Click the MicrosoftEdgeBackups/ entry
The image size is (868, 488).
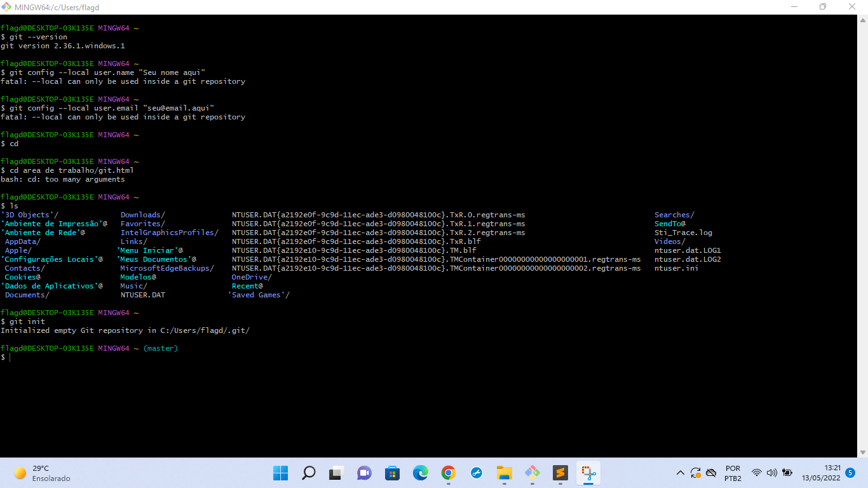pos(167,268)
